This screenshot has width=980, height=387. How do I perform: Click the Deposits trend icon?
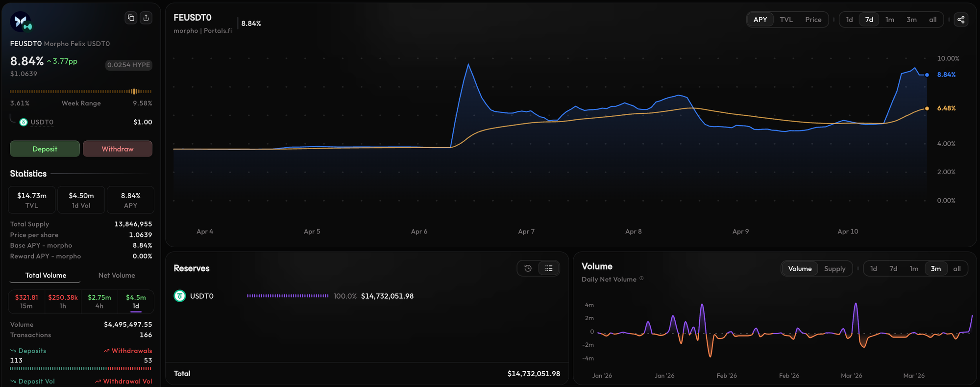[x=13, y=351]
